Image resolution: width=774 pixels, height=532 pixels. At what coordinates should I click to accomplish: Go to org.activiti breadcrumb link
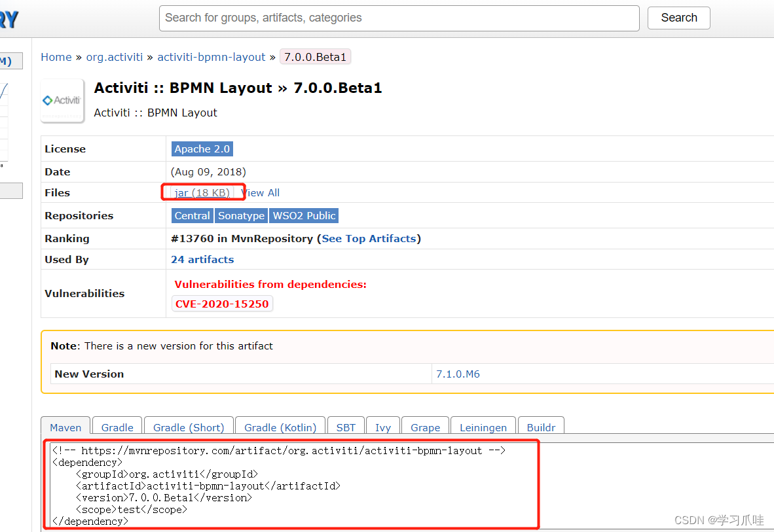point(115,57)
